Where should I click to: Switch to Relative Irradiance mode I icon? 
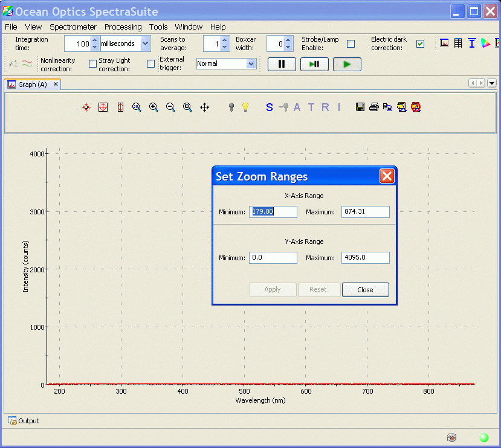coord(339,107)
